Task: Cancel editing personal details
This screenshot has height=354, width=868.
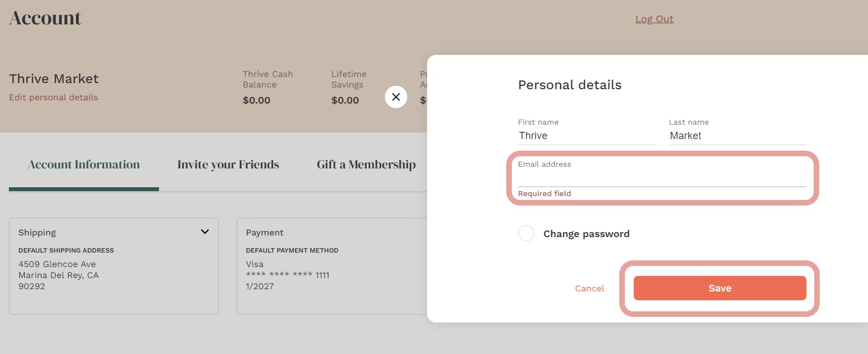Action: coord(589,288)
